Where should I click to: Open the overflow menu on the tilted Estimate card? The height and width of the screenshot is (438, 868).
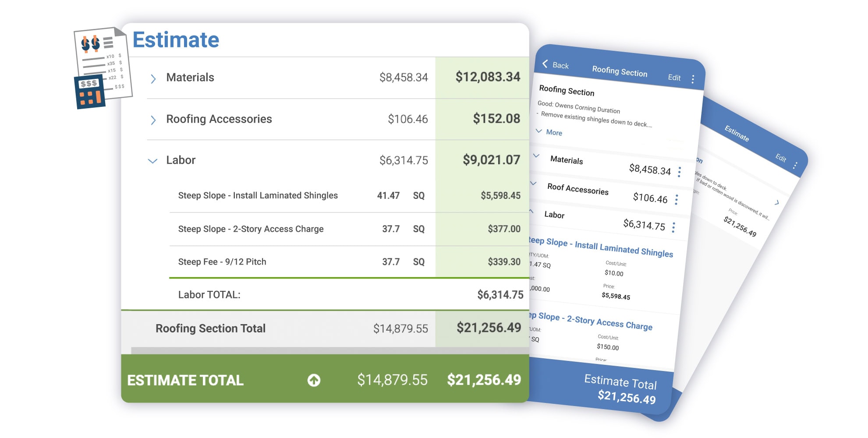point(796,165)
